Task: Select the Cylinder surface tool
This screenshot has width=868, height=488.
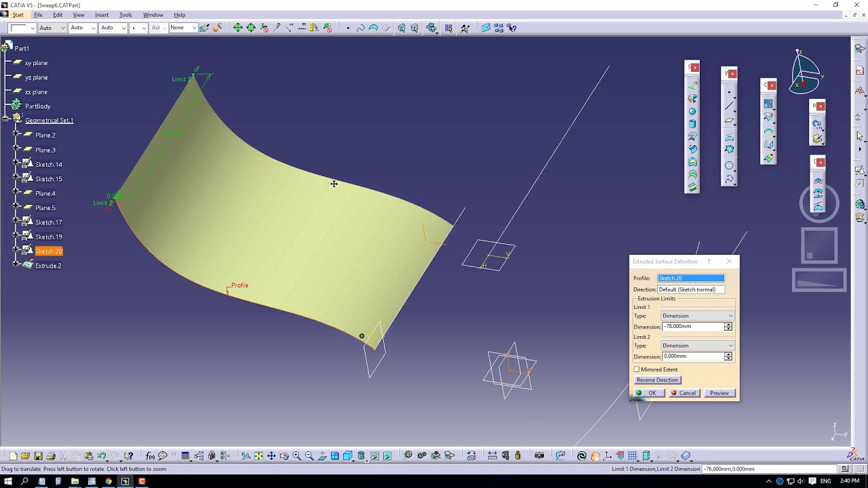Action: (x=692, y=124)
